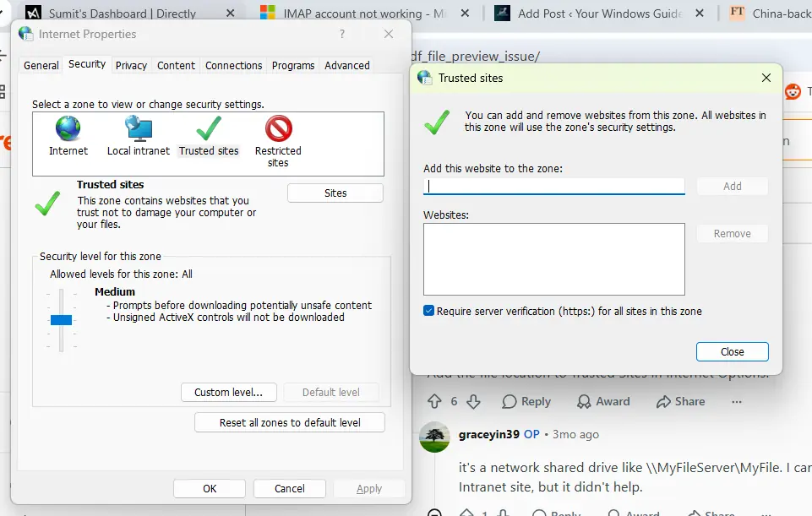Viewport: 812px width, 516px height.
Task: Click the OP label next to graceyin39
Action: tap(531, 434)
